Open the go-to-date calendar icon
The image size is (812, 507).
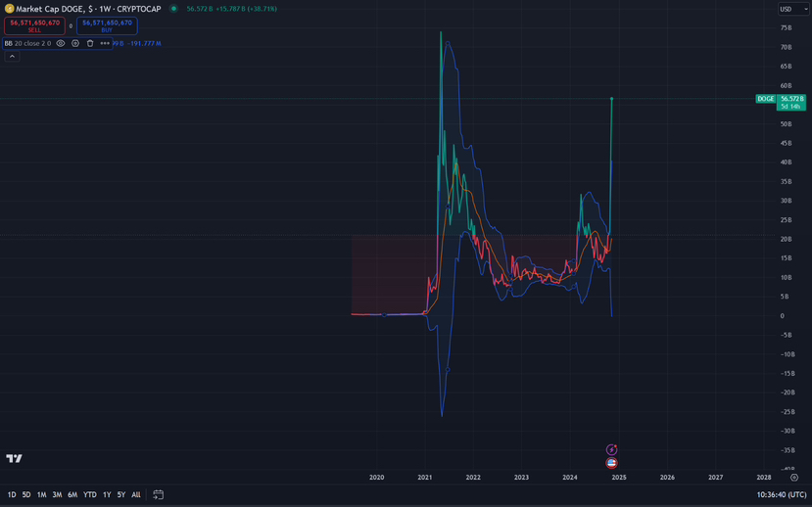point(159,494)
